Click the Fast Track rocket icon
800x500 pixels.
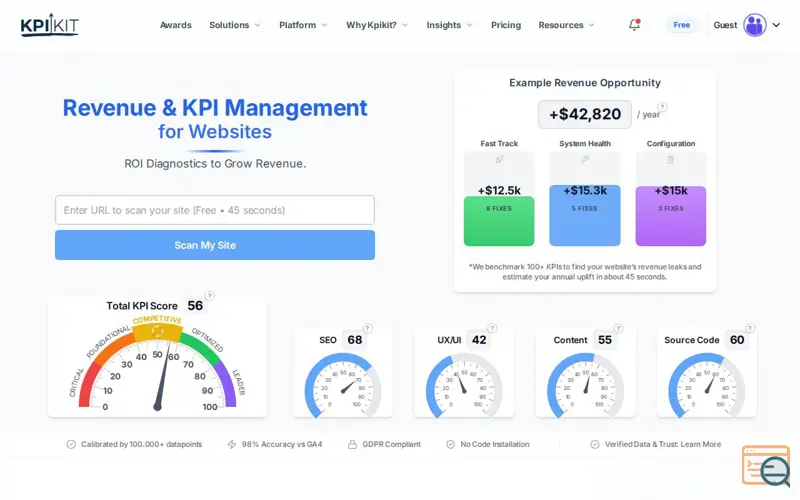499,160
